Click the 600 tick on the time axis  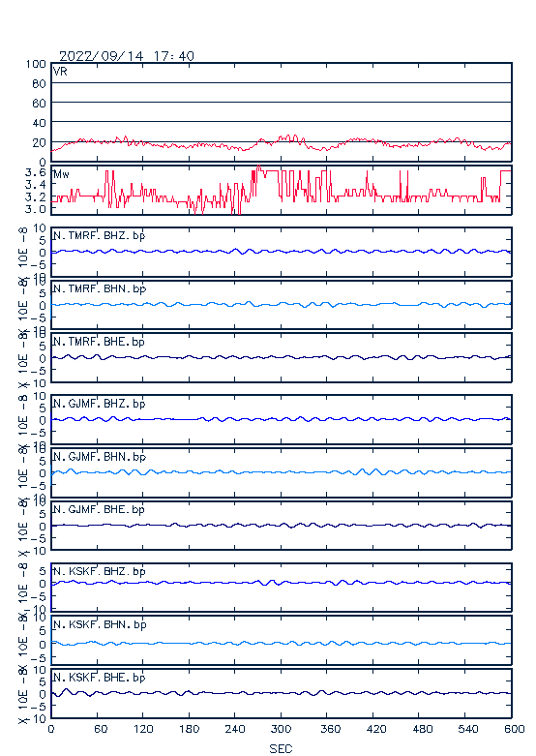pyautogui.click(x=514, y=729)
